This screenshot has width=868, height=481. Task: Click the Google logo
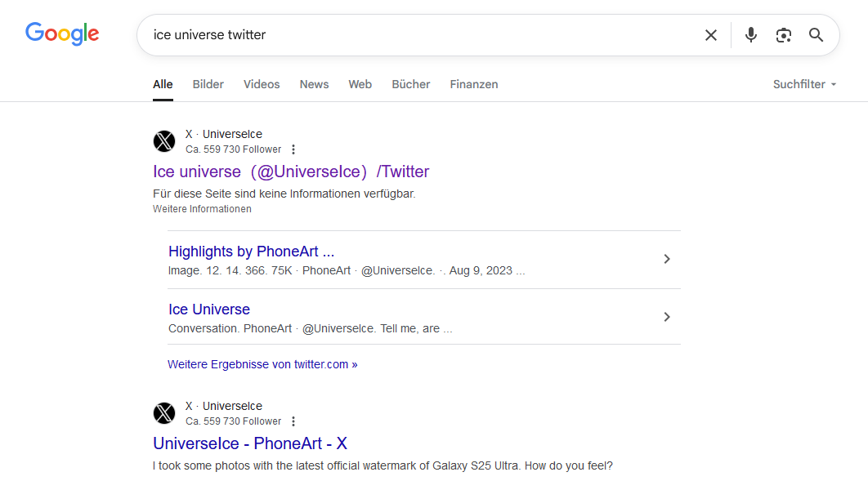pyautogui.click(x=62, y=33)
